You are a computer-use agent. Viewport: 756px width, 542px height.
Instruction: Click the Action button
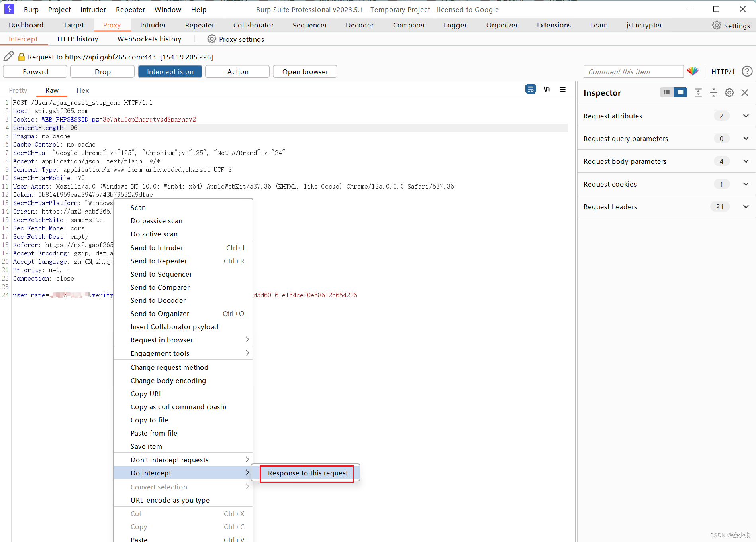pyautogui.click(x=237, y=72)
